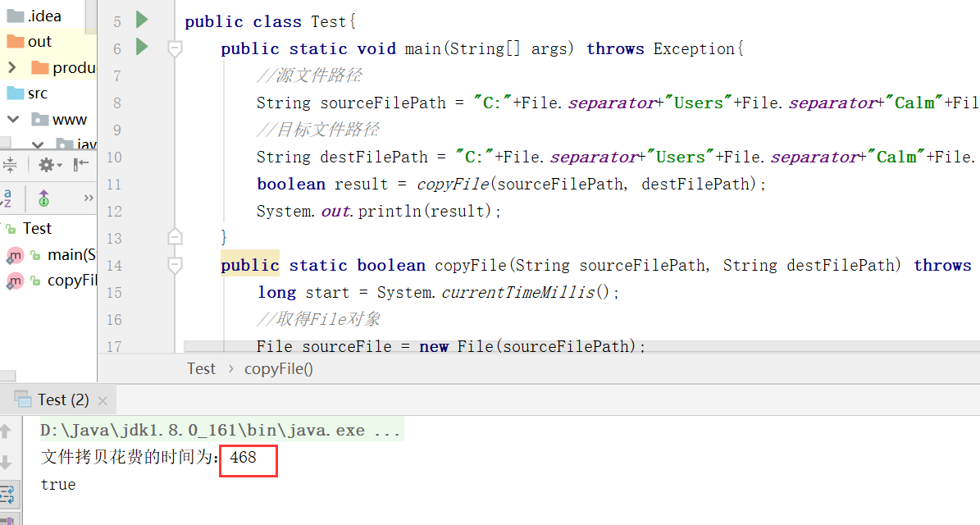
Task: Select main method in Structure view
Action: click(x=72, y=255)
